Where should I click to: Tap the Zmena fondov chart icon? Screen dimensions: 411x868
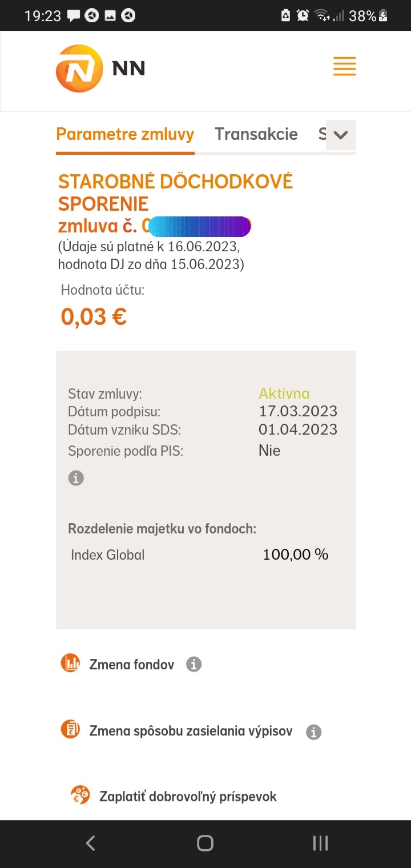[71, 663]
